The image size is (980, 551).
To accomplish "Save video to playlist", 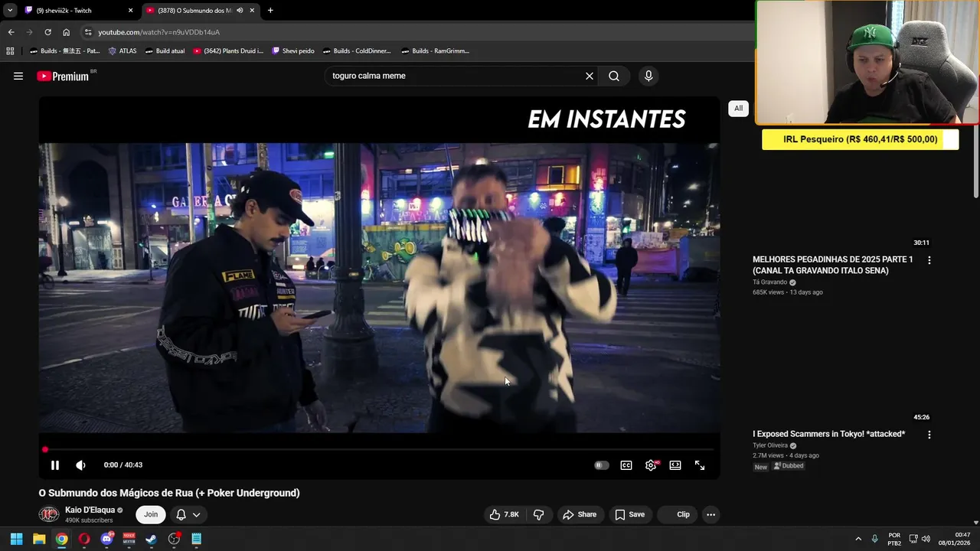I will 630,514.
